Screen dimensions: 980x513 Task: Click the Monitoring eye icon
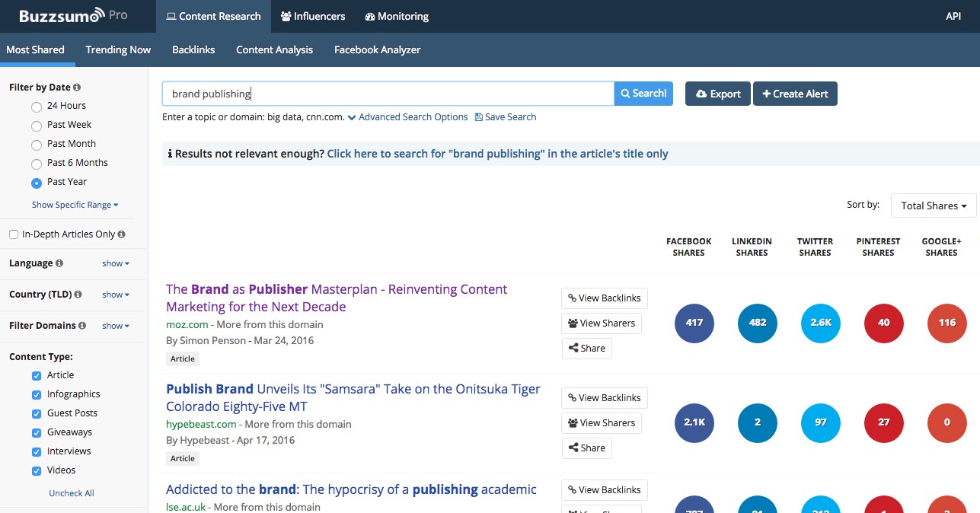click(x=370, y=15)
